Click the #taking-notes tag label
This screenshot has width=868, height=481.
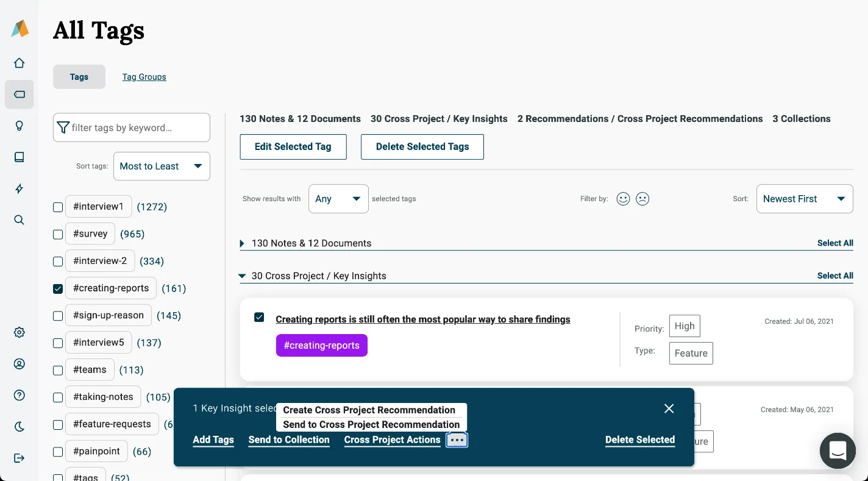click(x=104, y=397)
